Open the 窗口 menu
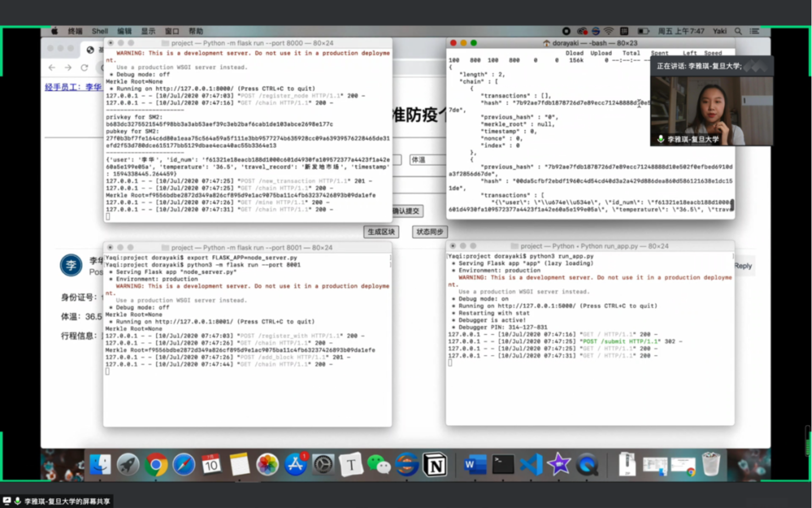812x508 pixels. 172,31
